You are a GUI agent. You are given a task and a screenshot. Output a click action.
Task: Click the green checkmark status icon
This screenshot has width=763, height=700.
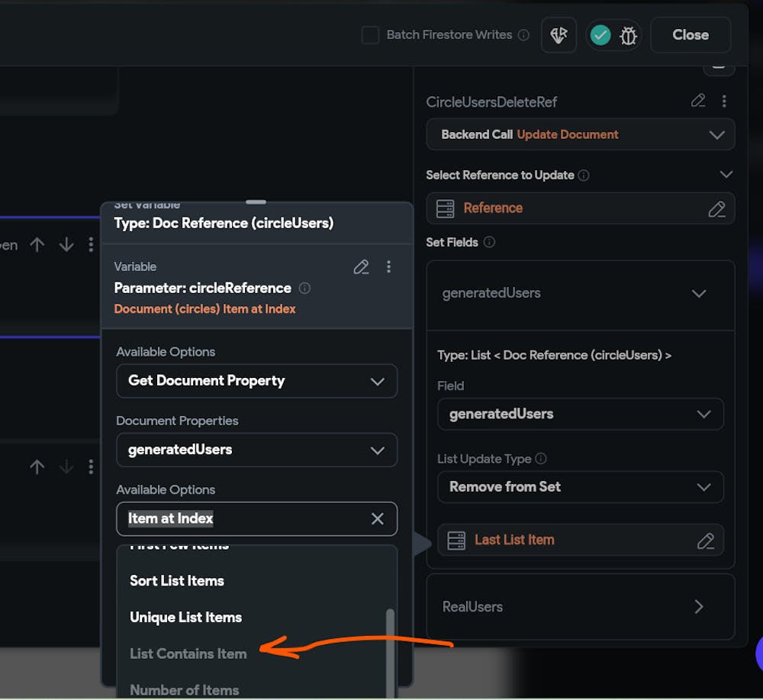tap(600, 35)
